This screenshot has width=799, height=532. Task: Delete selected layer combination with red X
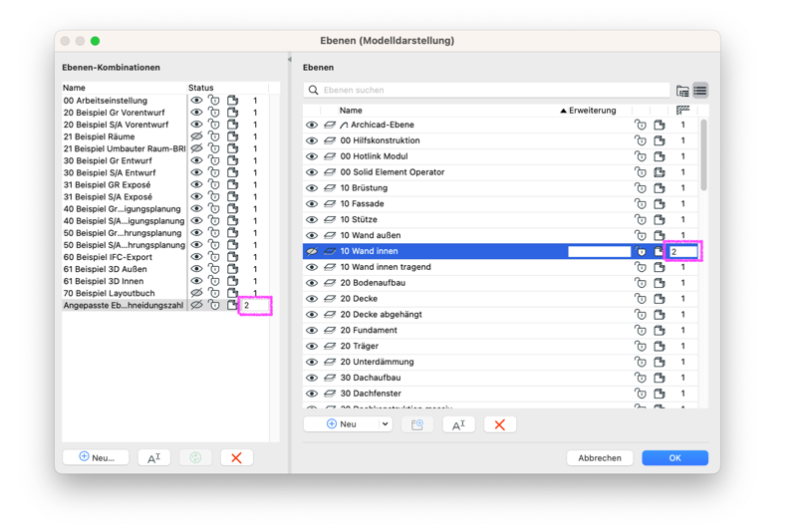[x=236, y=457]
